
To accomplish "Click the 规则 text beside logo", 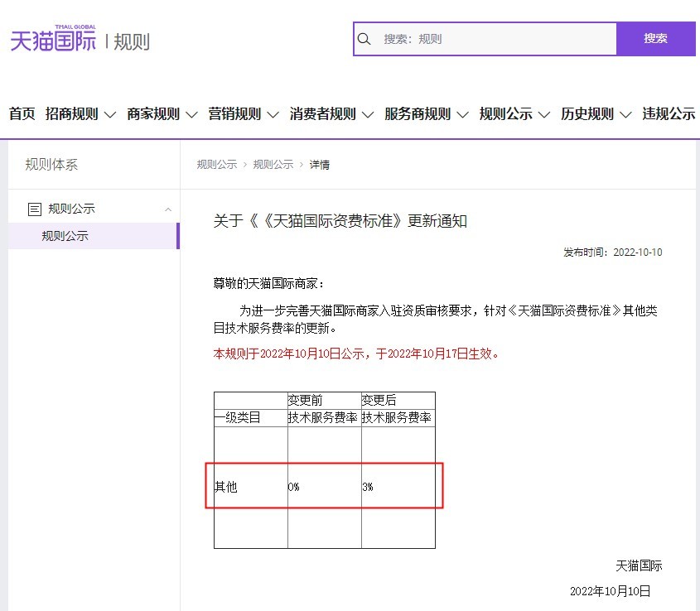I will tap(131, 42).
